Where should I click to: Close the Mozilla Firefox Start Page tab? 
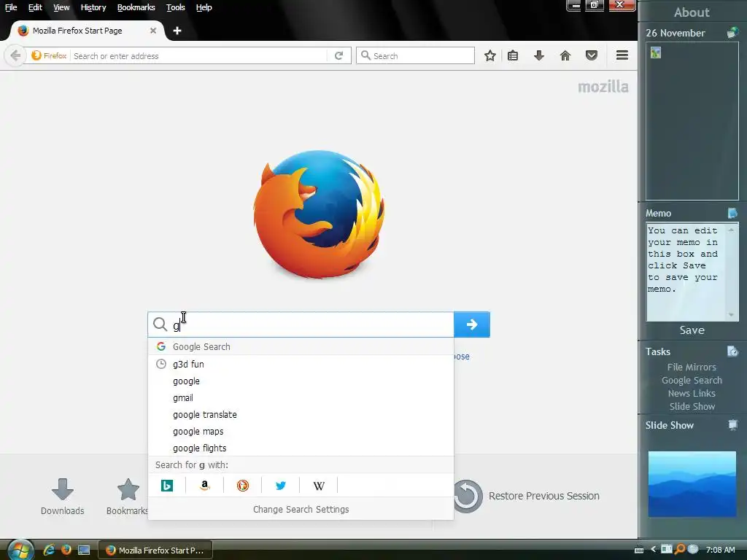coord(153,31)
